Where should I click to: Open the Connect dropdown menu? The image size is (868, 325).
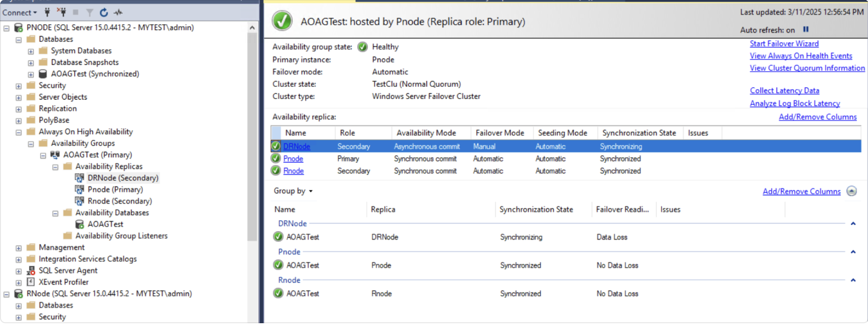tap(20, 13)
